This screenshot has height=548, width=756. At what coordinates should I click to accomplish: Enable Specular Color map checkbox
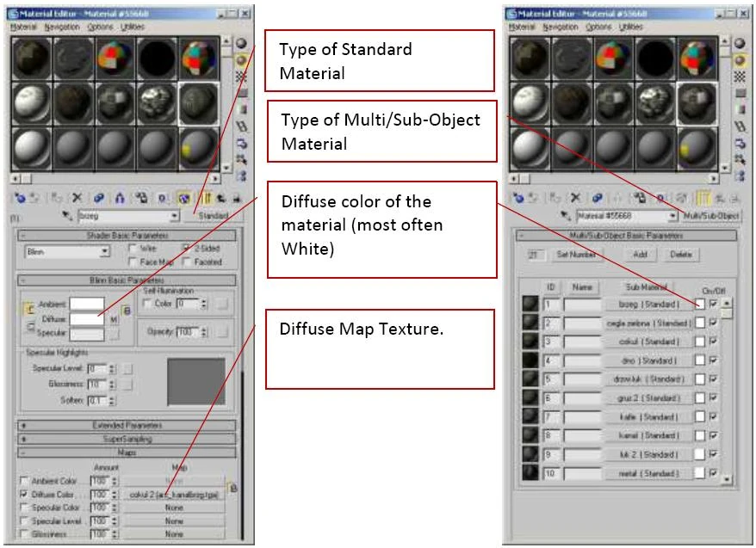point(23,508)
